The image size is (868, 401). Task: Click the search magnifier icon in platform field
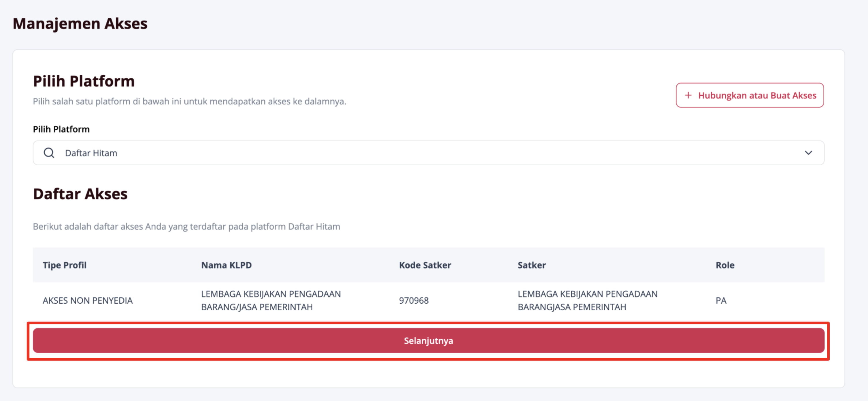pyautogui.click(x=49, y=153)
